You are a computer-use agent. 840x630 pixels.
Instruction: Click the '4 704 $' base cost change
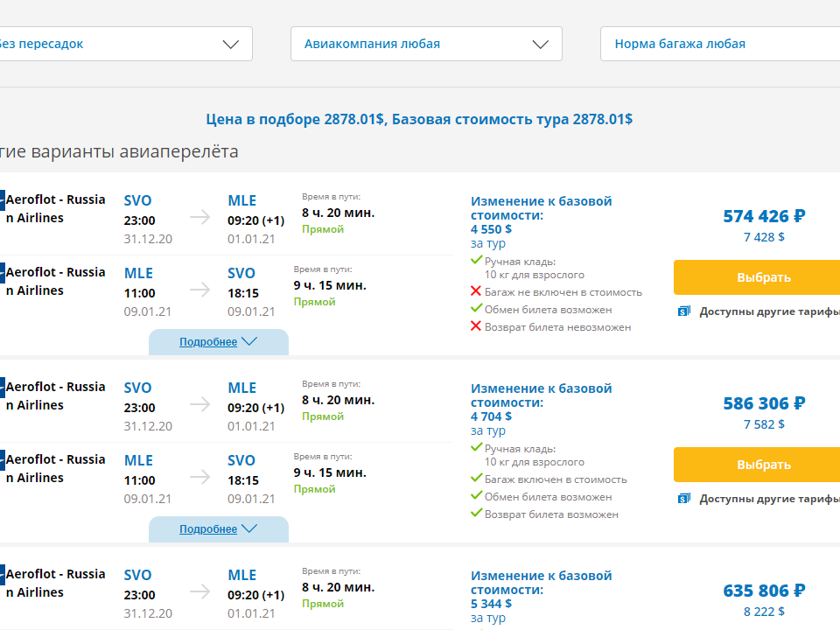[x=491, y=416]
